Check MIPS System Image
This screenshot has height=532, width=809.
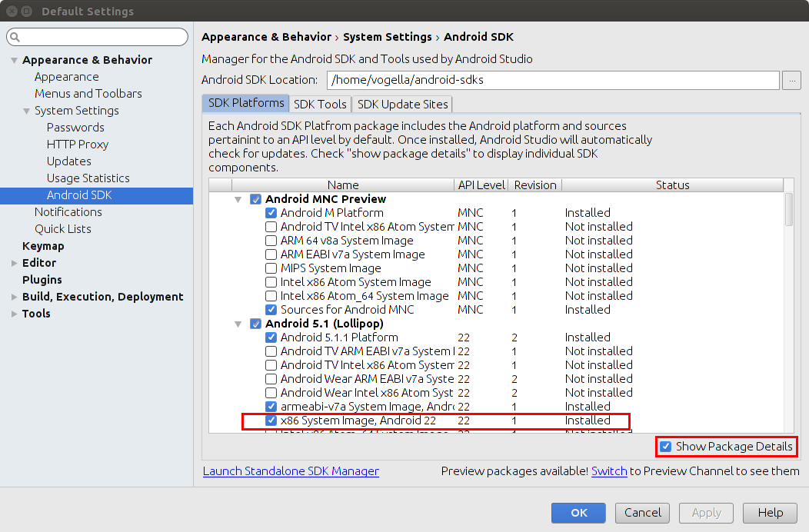(x=271, y=268)
